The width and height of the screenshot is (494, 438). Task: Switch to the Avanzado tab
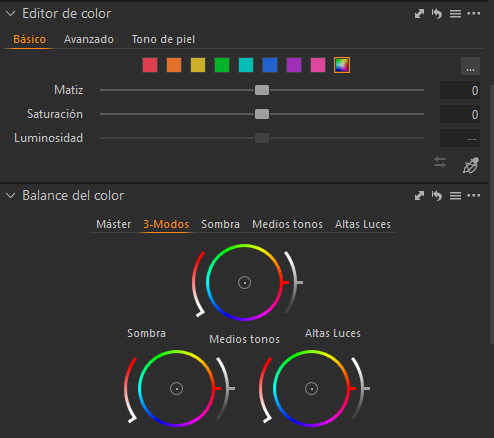89,39
